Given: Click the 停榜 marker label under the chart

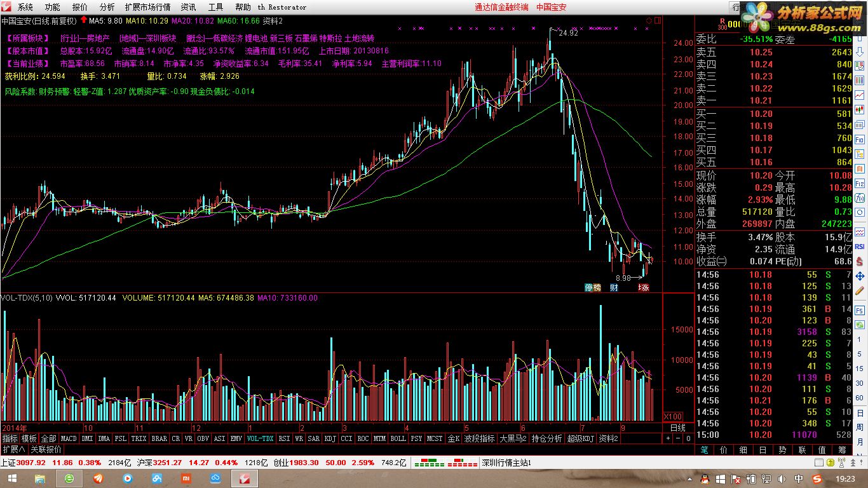Looking at the screenshot, I should point(592,288).
